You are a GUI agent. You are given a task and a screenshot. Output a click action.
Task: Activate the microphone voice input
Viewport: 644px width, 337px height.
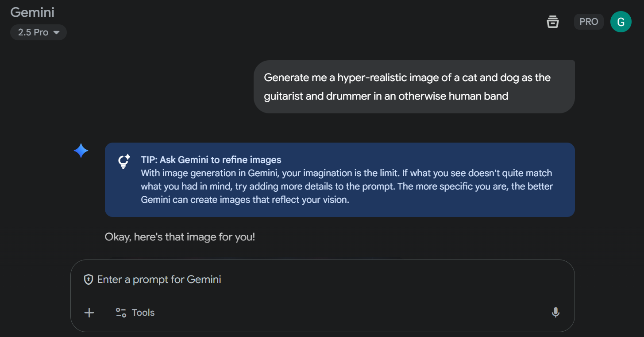[x=555, y=313]
